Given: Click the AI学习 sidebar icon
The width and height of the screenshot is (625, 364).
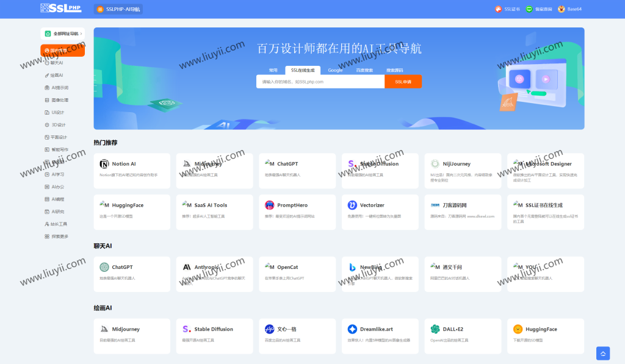Looking at the screenshot, I should click(47, 174).
